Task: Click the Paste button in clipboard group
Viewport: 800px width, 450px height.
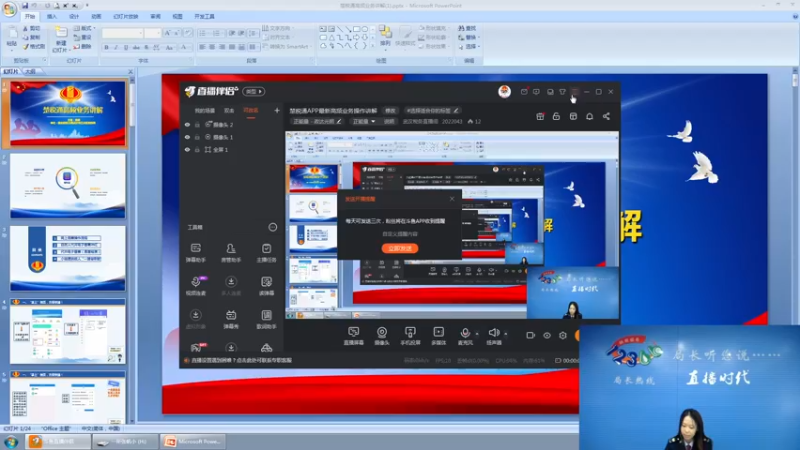Action: click(x=12, y=37)
